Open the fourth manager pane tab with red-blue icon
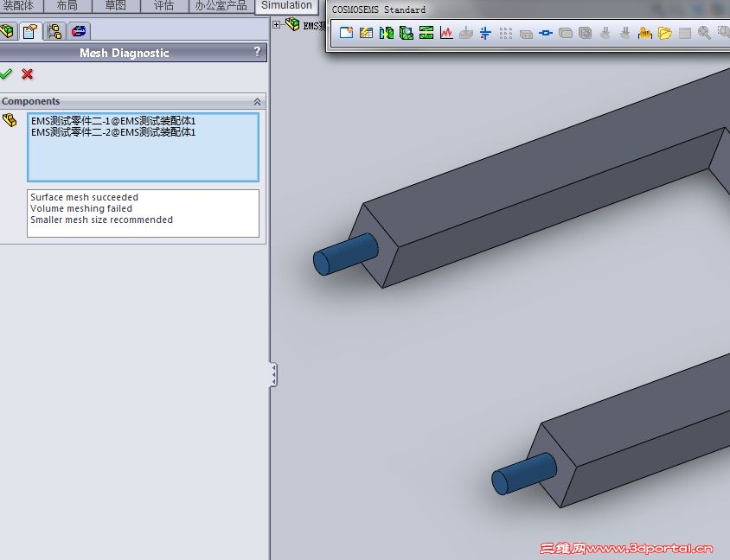 pos(79,31)
